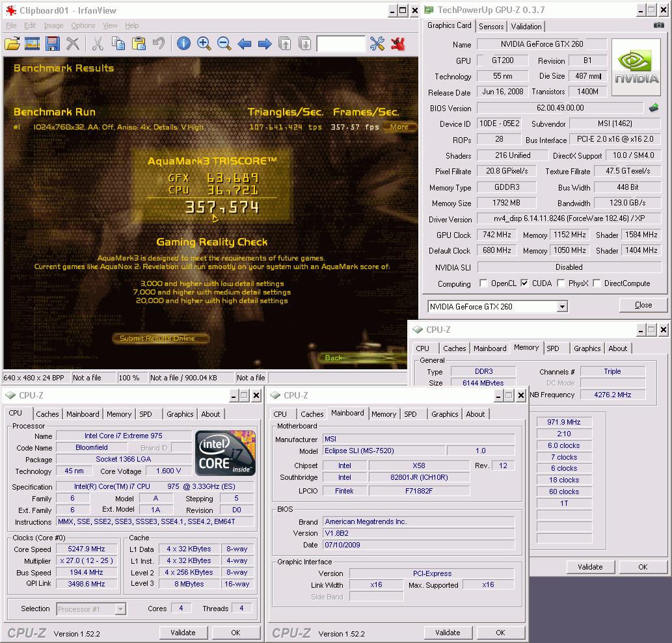
Task: Enable the DirectCompute checkbox
Action: tap(596, 283)
